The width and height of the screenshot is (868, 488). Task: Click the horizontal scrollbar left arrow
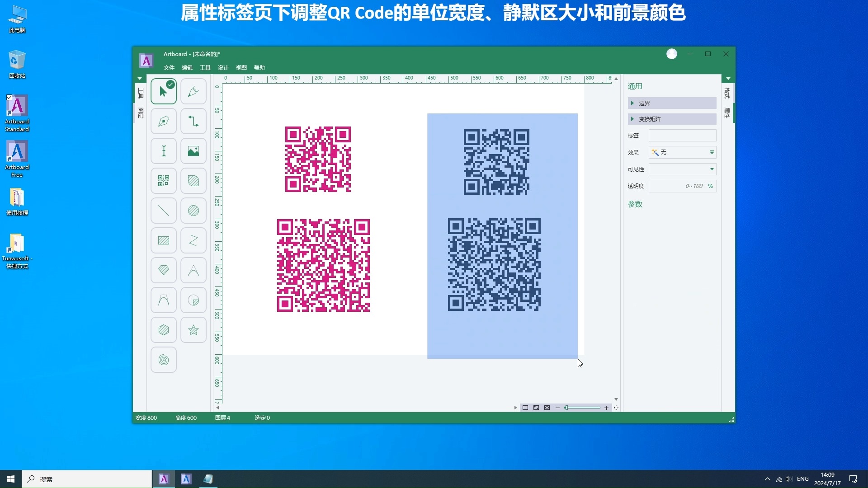click(217, 408)
